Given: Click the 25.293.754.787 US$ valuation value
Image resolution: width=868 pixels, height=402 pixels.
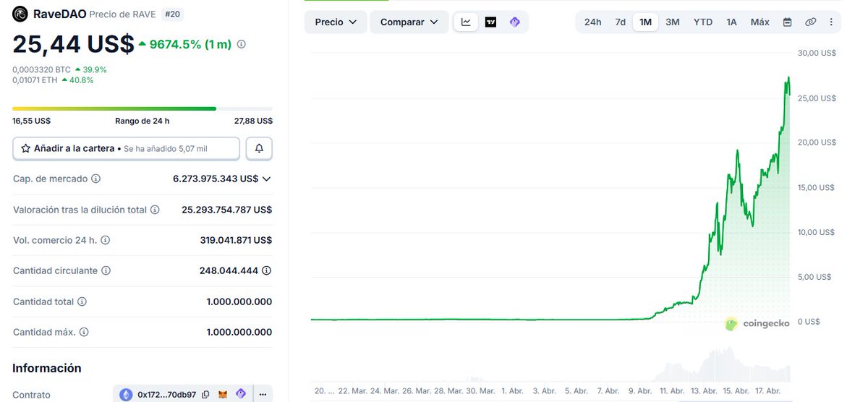Looking at the screenshot, I should pyautogui.click(x=227, y=210).
